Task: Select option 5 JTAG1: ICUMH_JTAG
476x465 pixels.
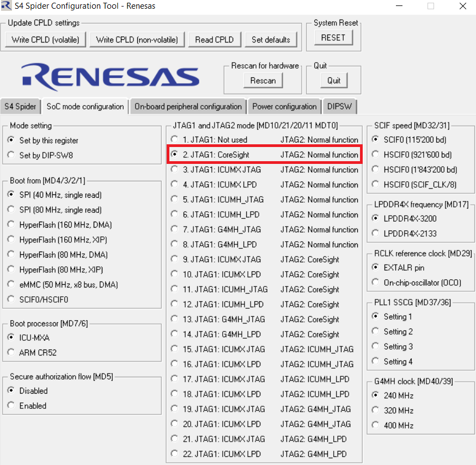Action: click(264, 199)
